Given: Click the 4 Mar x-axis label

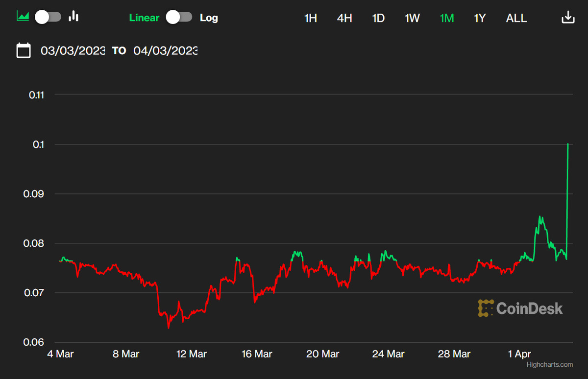Looking at the screenshot, I should (x=60, y=354).
